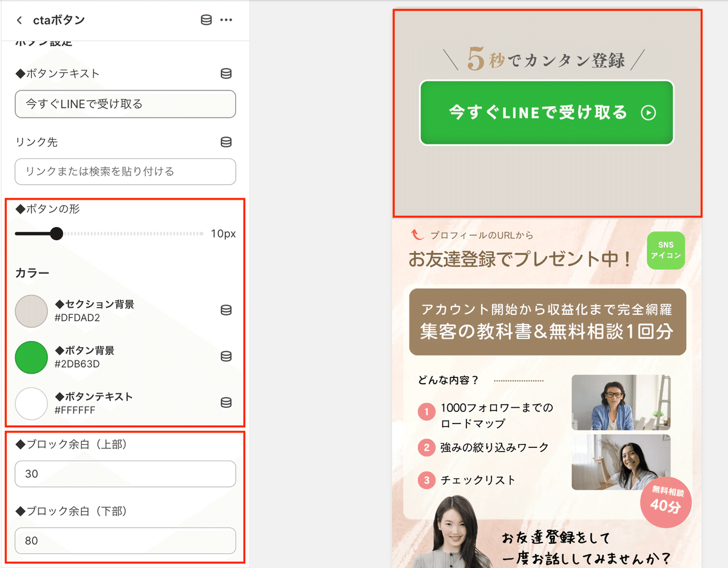The image size is (728, 568).
Task: Click the pink number 3 list bullet
Action: tap(426, 481)
